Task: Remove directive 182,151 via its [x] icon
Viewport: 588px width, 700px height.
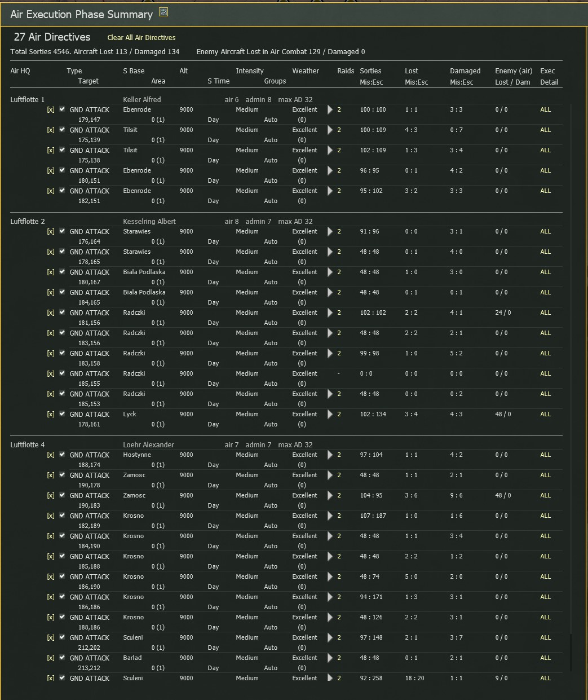Action: [x=51, y=191]
